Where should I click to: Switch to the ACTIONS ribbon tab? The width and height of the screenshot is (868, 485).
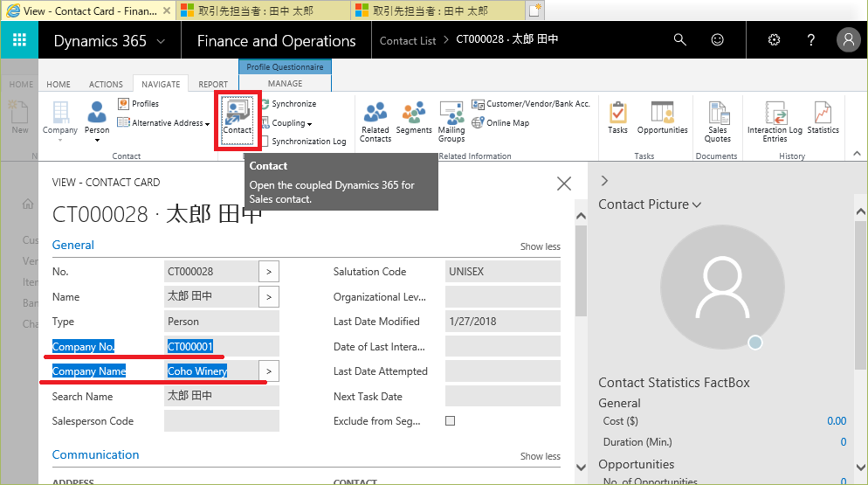pos(106,84)
